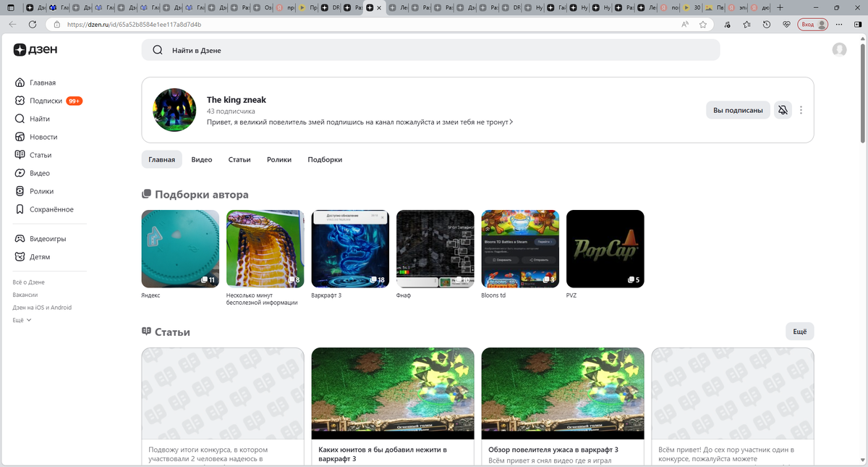
Task: Expand the channel description text
Action: [x=359, y=122]
